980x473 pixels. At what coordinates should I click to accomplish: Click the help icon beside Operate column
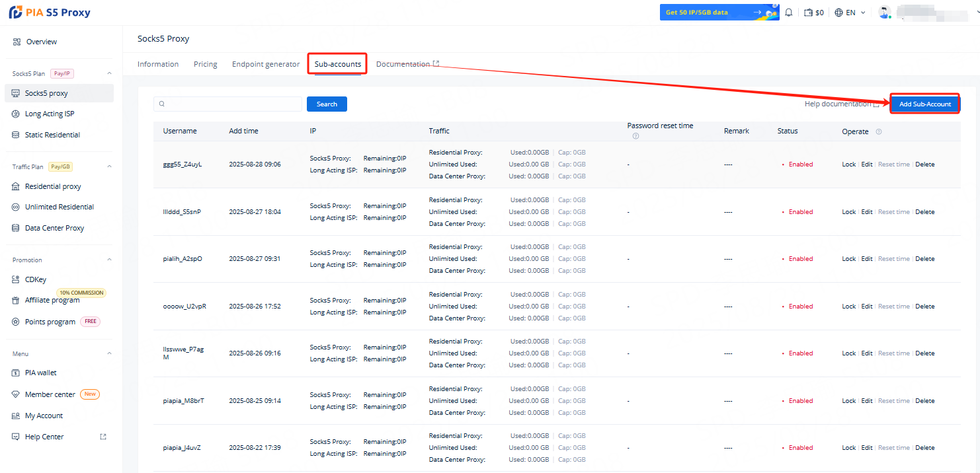pyautogui.click(x=879, y=131)
